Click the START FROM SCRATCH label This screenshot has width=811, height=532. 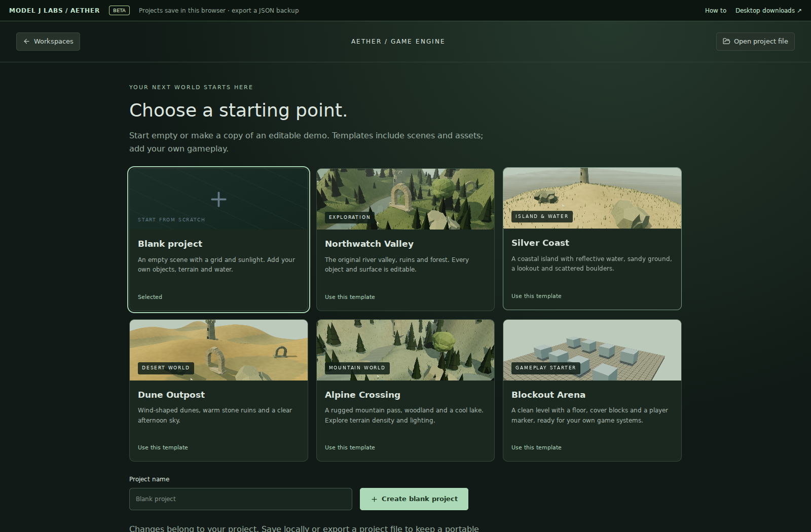click(x=171, y=220)
